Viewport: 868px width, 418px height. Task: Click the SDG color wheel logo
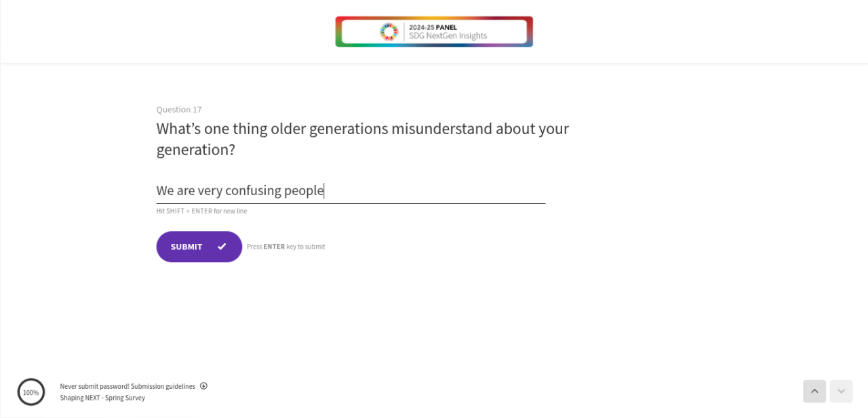tap(389, 32)
